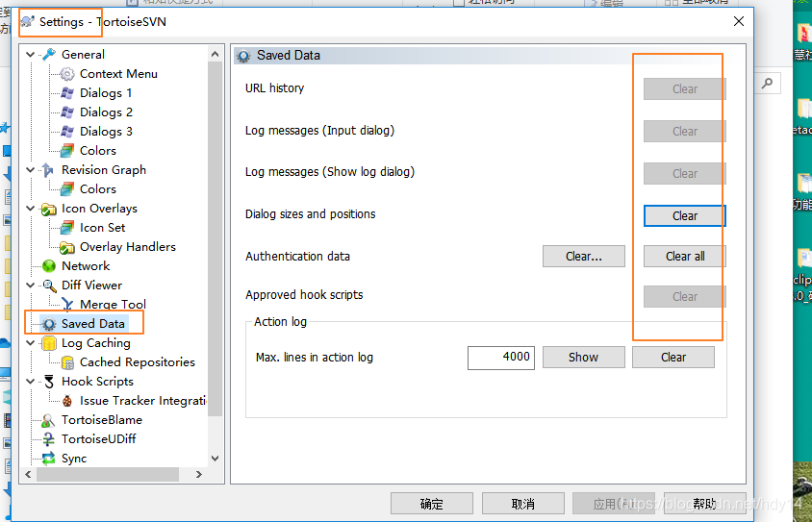Click Clear all for Authentication data
The width and height of the screenshot is (812, 522).
[x=685, y=256]
